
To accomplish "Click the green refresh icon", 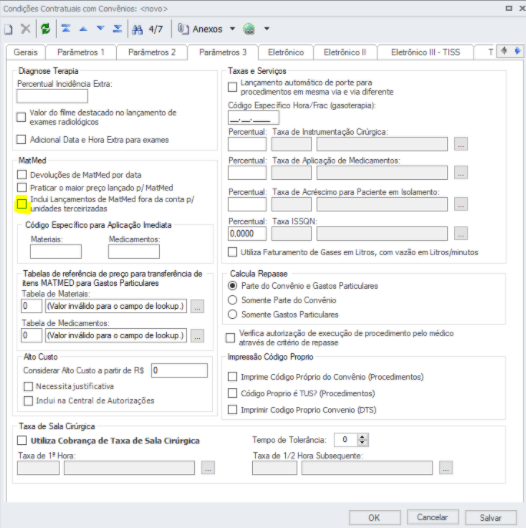I will pos(45,29).
